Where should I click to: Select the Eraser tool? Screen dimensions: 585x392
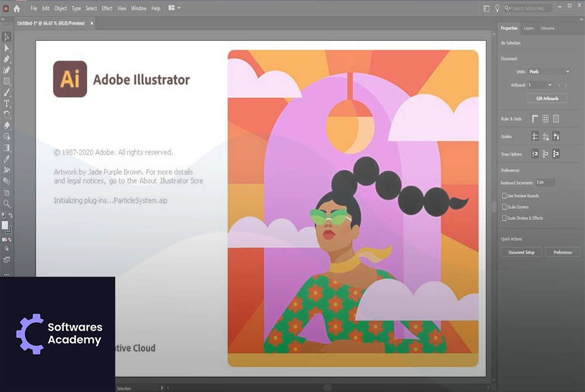pos(6,125)
